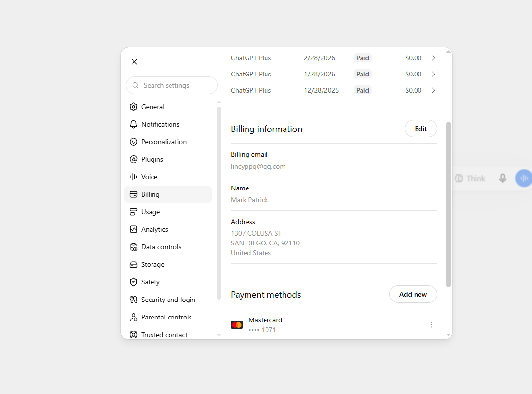
Task: Expand the 12/28/2025 invoice chevron
Action: pyautogui.click(x=433, y=90)
